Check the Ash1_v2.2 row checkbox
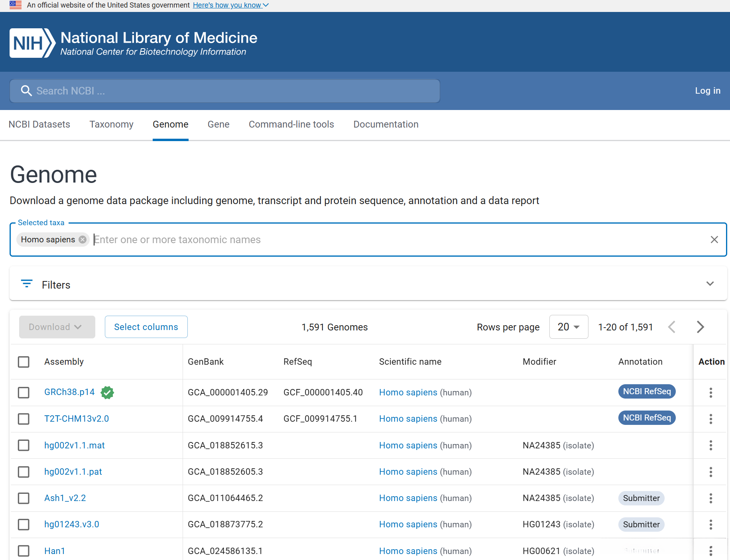 click(24, 498)
